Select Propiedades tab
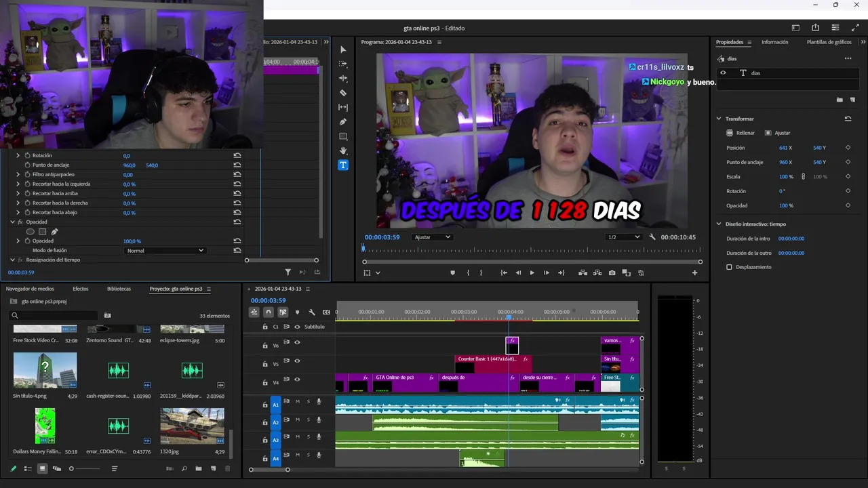868x488 pixels. point(730,42)
